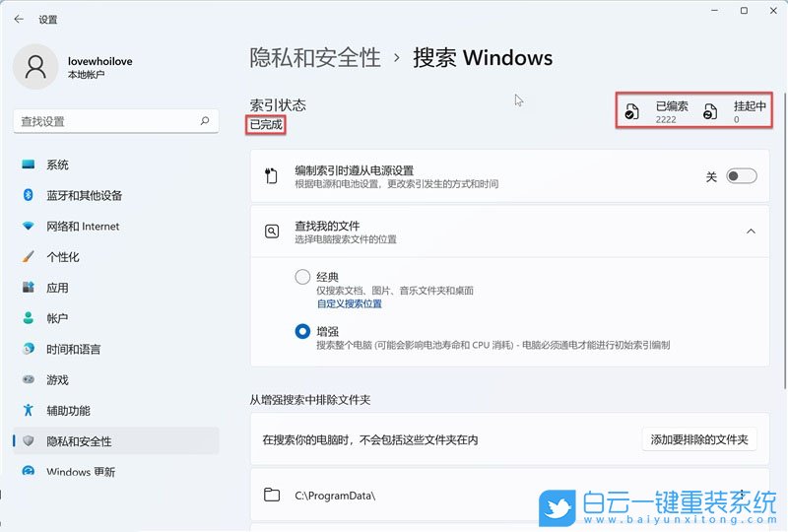The image size is (788, 532).
Task: Open Windows 更新 settings page
Action: (x=115, y=471)
